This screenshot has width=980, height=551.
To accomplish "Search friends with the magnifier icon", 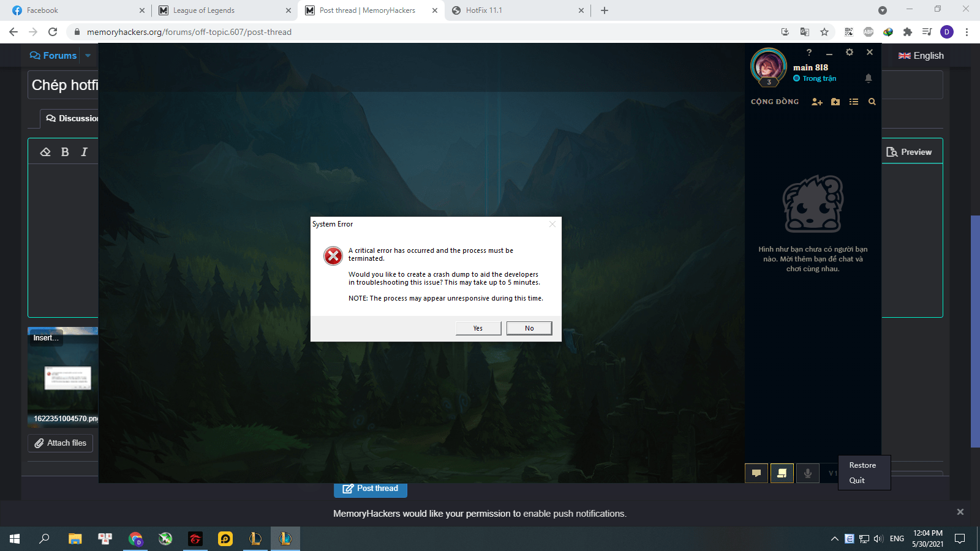I will (872, 102).
